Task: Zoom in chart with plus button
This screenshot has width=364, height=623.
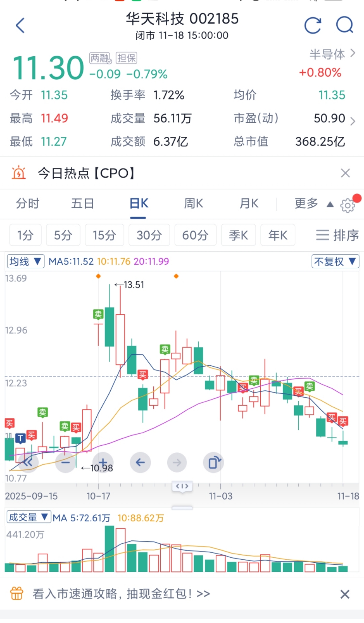Action: tap(103, 463)
